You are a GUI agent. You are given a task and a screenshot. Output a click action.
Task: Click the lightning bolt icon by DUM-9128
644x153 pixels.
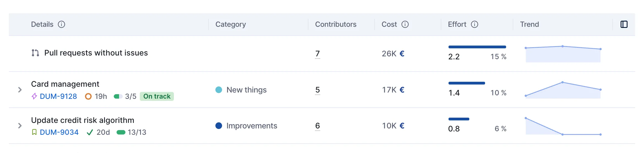point(34,96)
